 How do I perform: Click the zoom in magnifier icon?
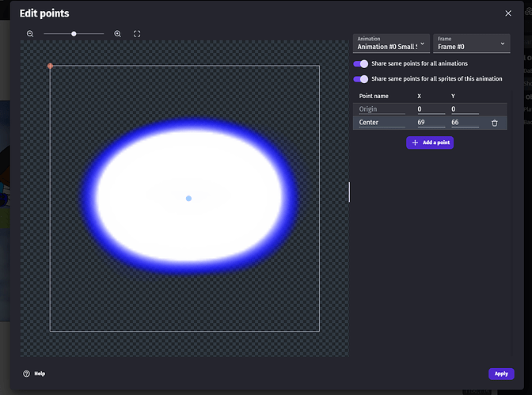click(x=118, y=34)
